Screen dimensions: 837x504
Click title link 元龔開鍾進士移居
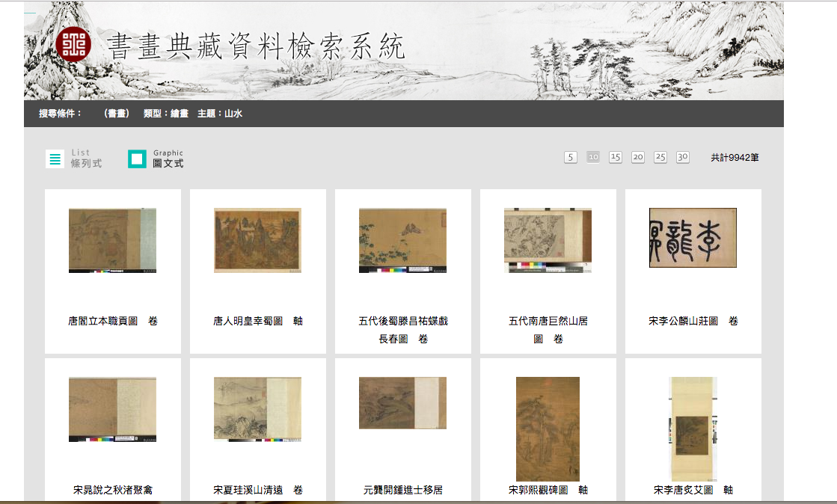(403, 490)
